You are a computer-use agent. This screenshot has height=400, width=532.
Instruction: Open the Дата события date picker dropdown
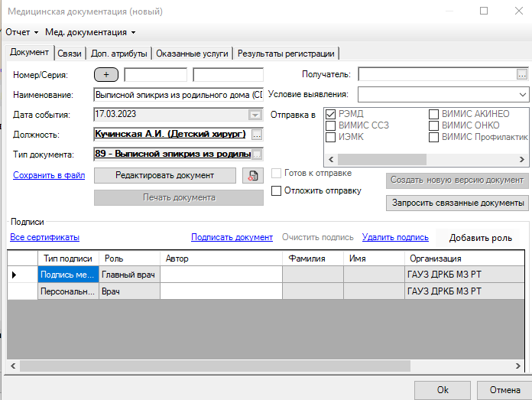coord(255,115)
